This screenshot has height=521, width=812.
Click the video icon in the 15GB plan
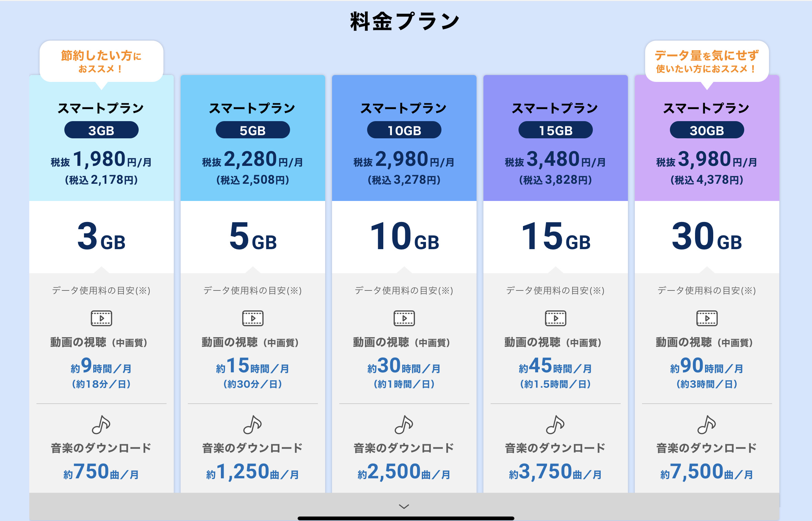pyautogui.click(x=556, y=318)
